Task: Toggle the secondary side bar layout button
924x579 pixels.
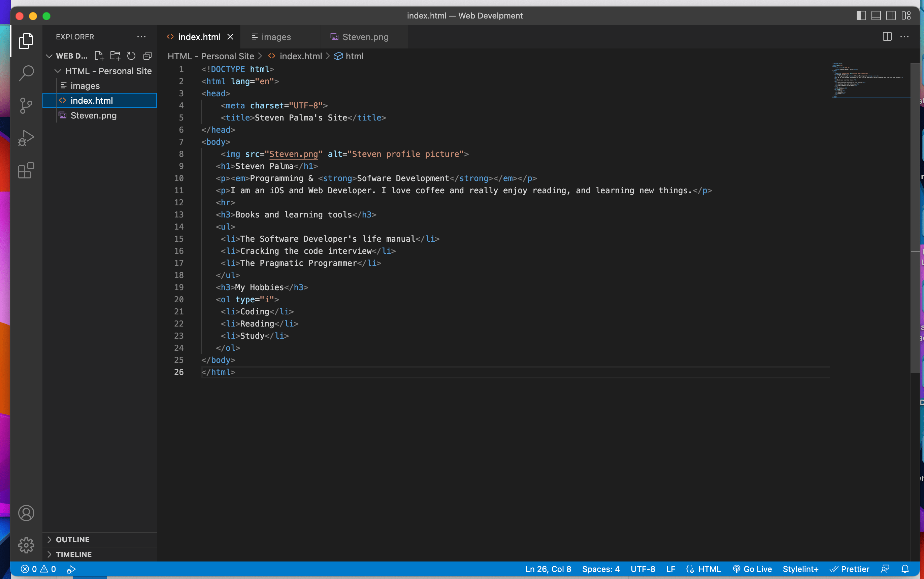Action: tap(891, 16)
